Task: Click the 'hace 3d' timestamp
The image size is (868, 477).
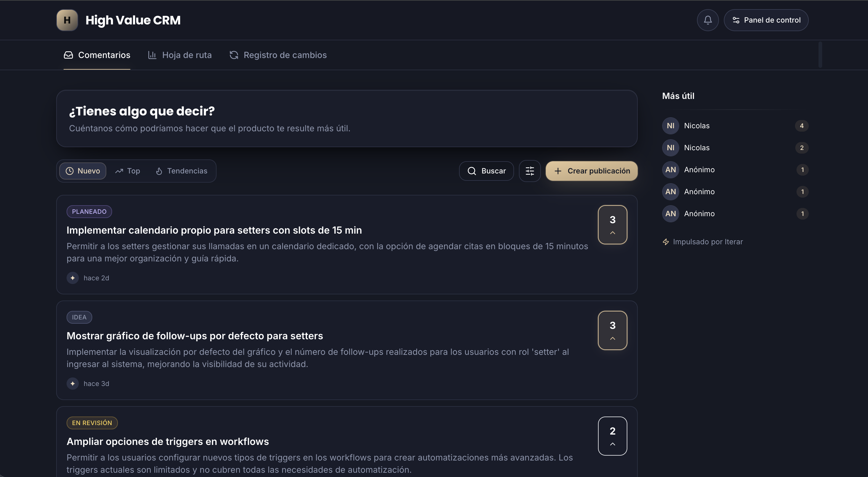Action: click(97, 383)
